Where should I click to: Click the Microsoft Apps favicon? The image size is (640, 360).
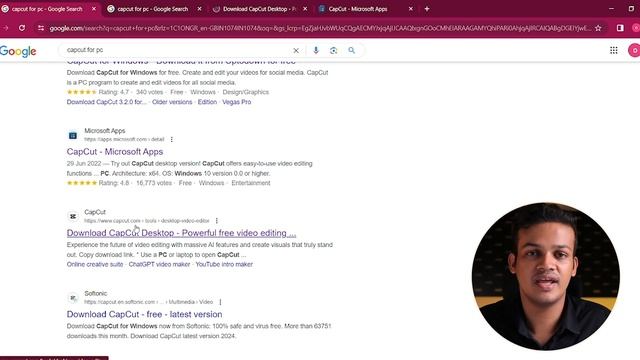point(73,135)
